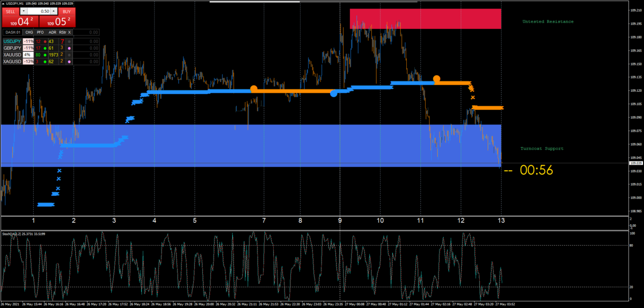
Task: Click the blue dot above session 9
Action: click(334, 93)
